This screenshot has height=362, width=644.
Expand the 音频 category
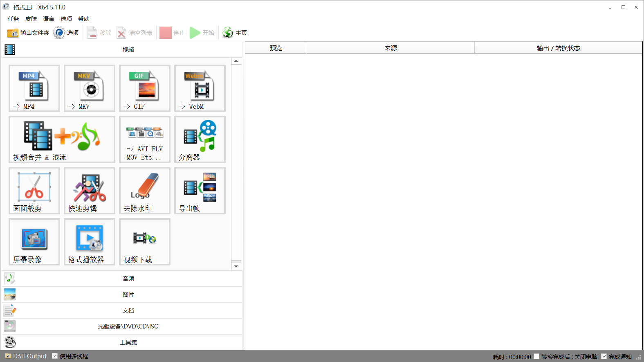[x=122, y=279]
